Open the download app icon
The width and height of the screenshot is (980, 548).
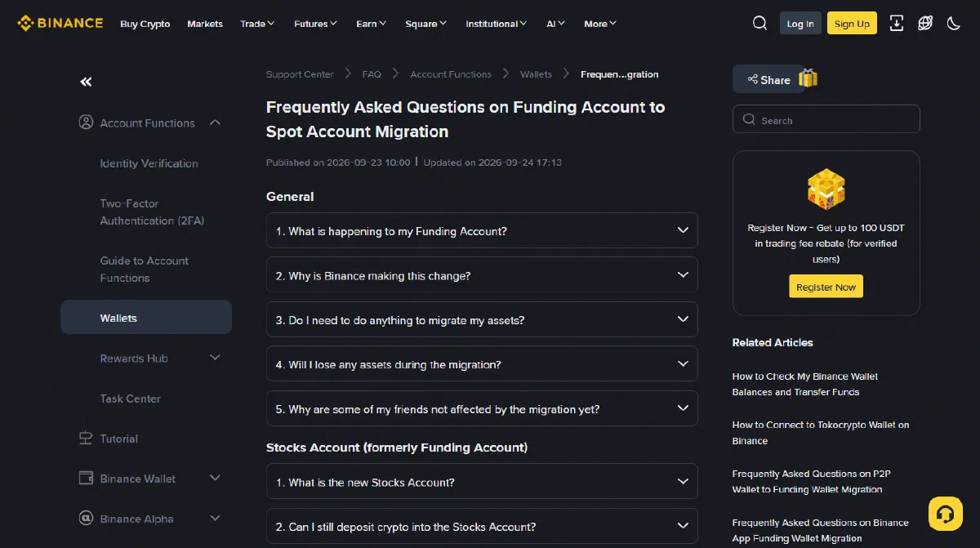[x=897, y=23]
